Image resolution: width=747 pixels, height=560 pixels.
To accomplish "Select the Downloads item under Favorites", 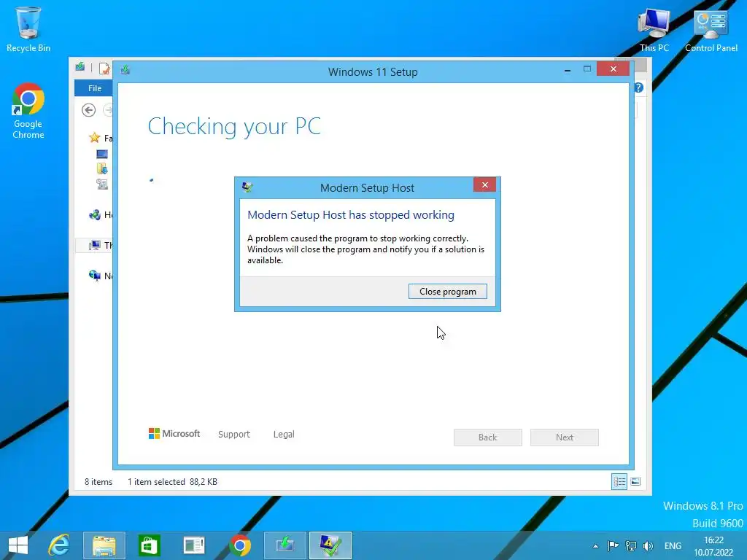I will click(x=102, y=168).
